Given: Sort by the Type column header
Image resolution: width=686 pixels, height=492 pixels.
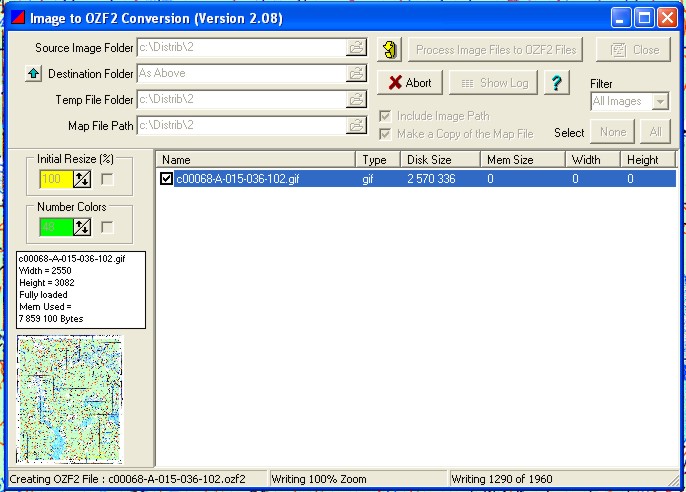Looking at the screenshot, I should (x=378, y=160).
